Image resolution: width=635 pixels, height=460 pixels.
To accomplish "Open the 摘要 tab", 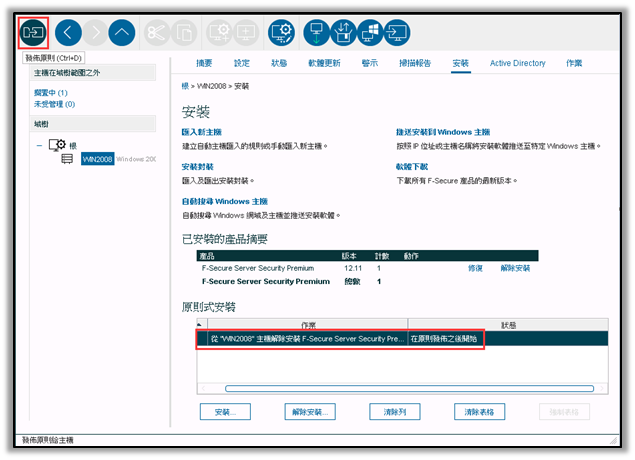I will 204,63.
